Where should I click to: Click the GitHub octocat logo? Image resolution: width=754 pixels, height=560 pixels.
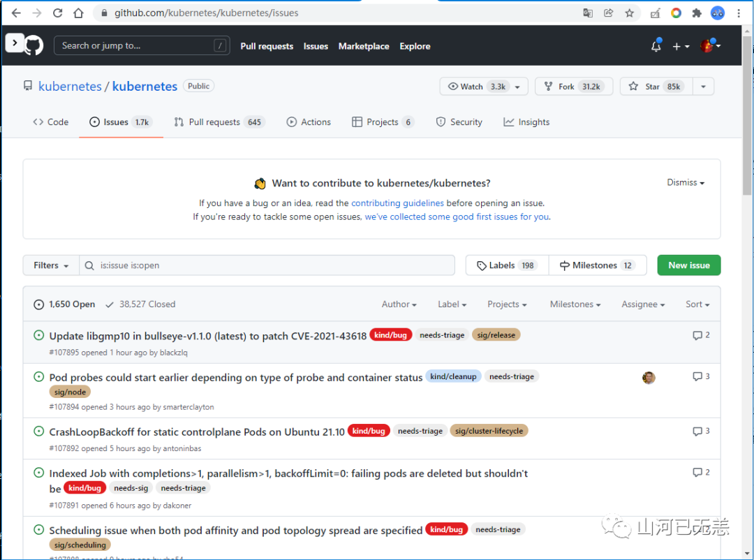click(x=34, y=45)
